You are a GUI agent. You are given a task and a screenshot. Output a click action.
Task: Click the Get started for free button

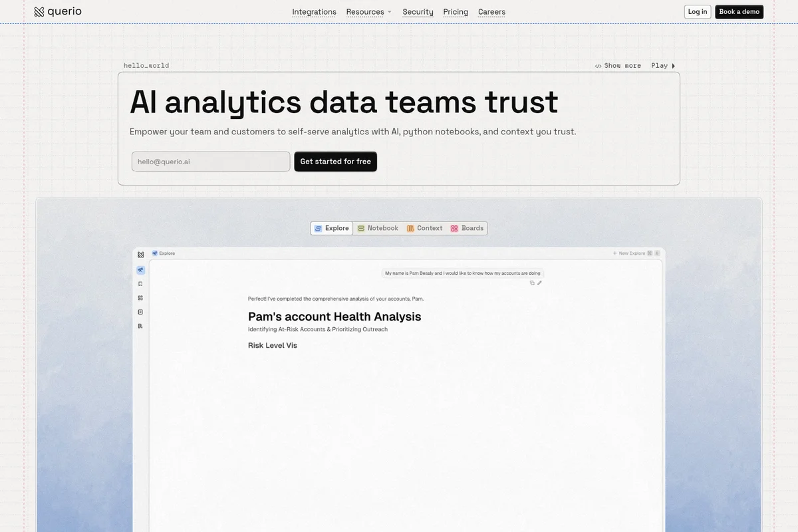(x=335, y=162)
